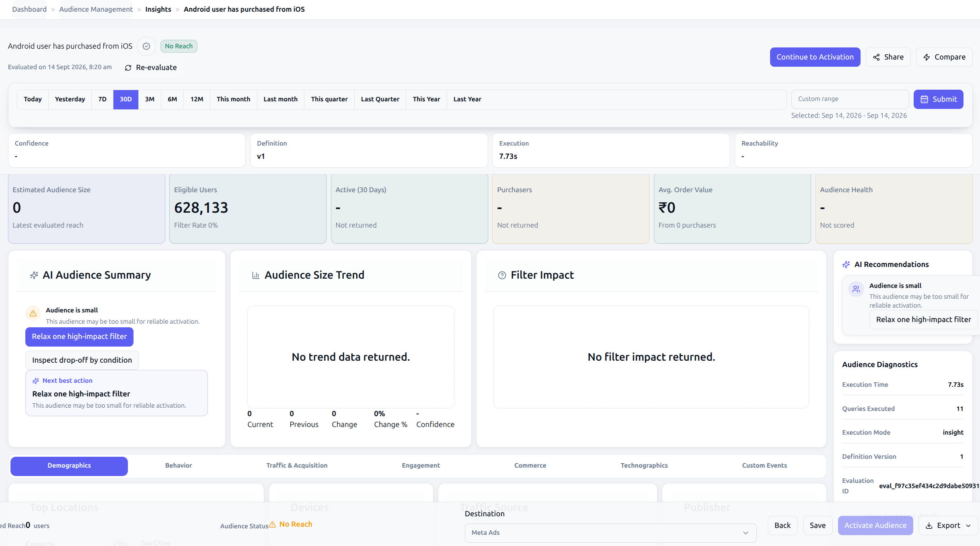The image size is (980, 546).
Task: Choose the Last month range
Action: click(281, 99)
